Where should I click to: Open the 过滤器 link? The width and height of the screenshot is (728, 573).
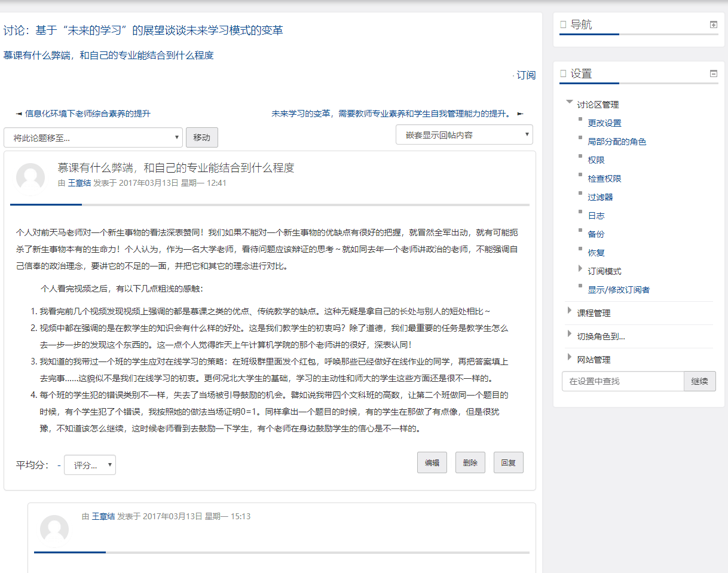coord(600,197)
